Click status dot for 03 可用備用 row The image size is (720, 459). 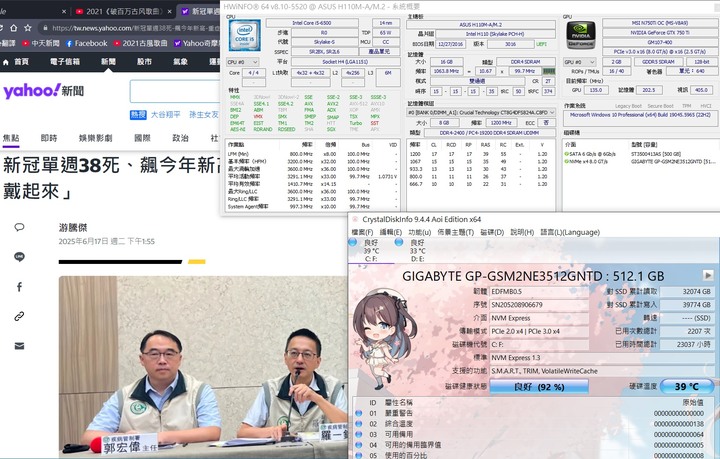pos(359,434)
